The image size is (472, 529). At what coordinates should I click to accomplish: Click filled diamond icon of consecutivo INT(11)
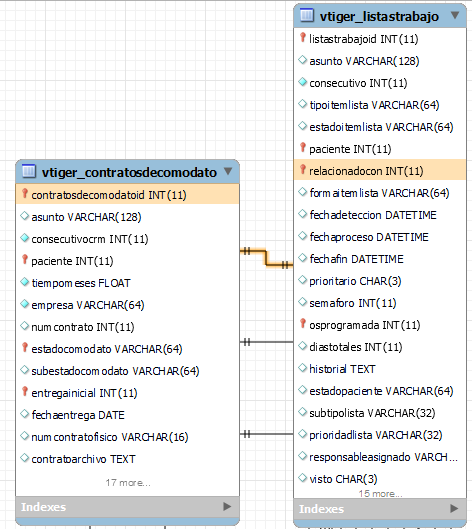point(303,82)
